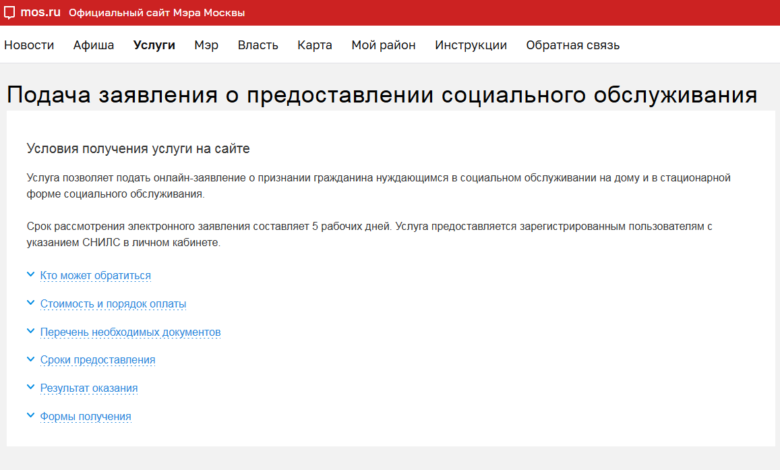Go to Мой район
Image resolution: width=780 pixels, height=470 pixels.
click(x=384, y=45)
